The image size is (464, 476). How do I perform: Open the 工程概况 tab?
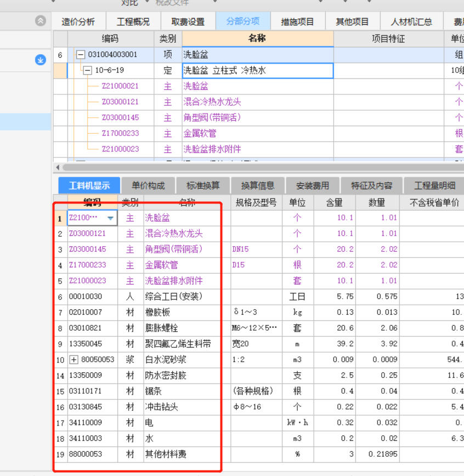coord(133,21)
